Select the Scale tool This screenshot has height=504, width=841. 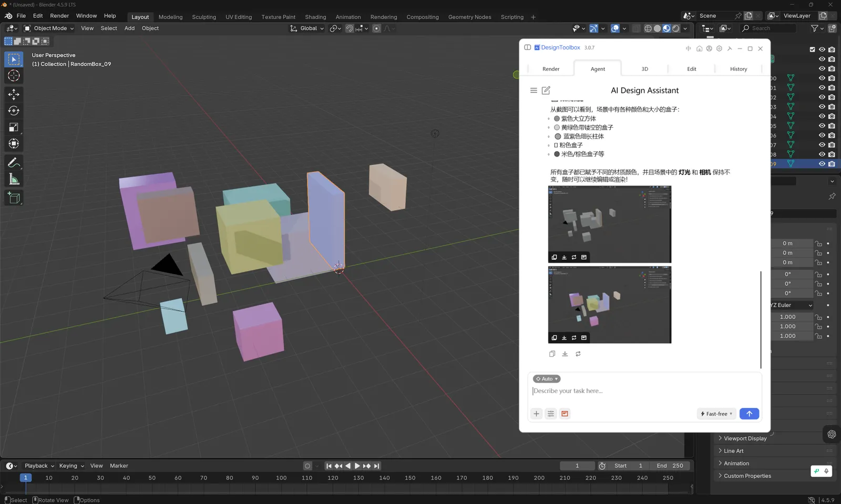[x=14, y=127]
